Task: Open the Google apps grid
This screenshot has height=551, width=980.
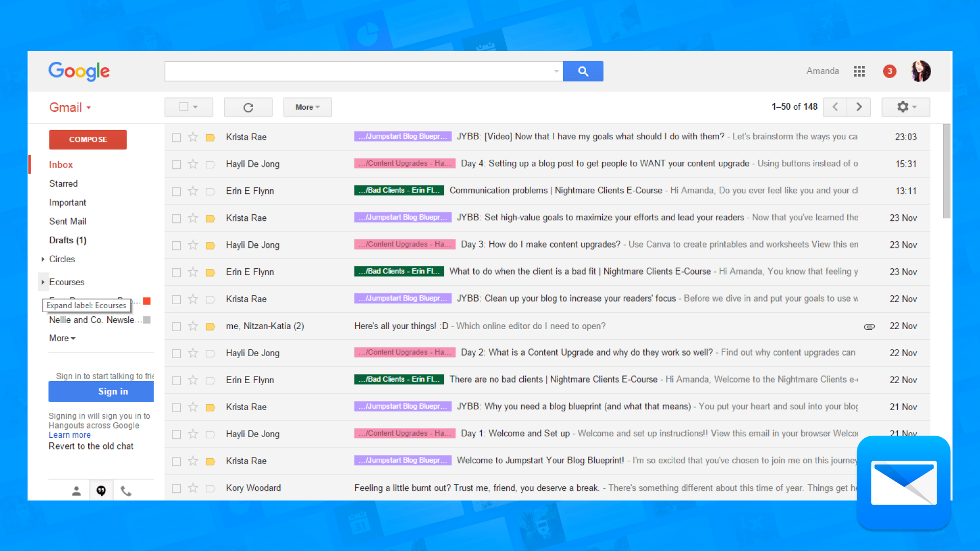Action: point(859,71)
